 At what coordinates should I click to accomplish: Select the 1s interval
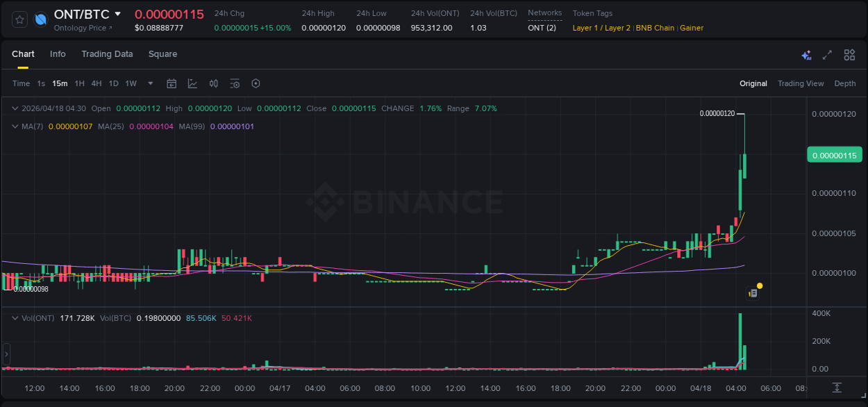pos(41,83)
